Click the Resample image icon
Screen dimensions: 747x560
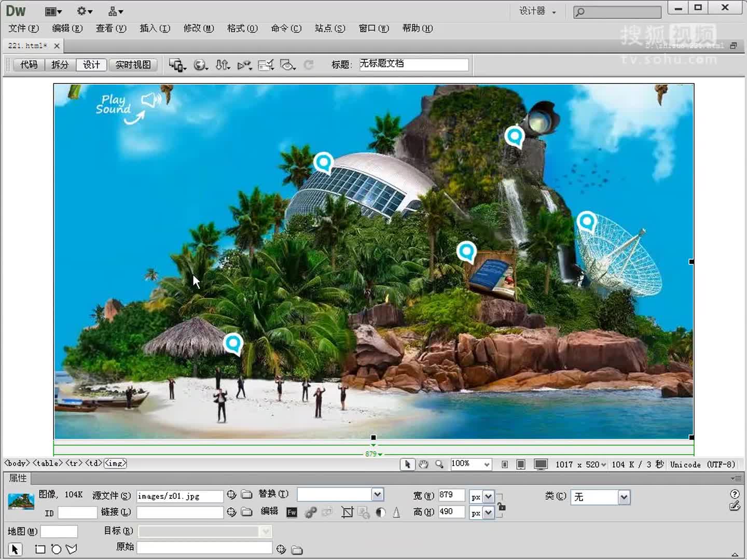364,512
